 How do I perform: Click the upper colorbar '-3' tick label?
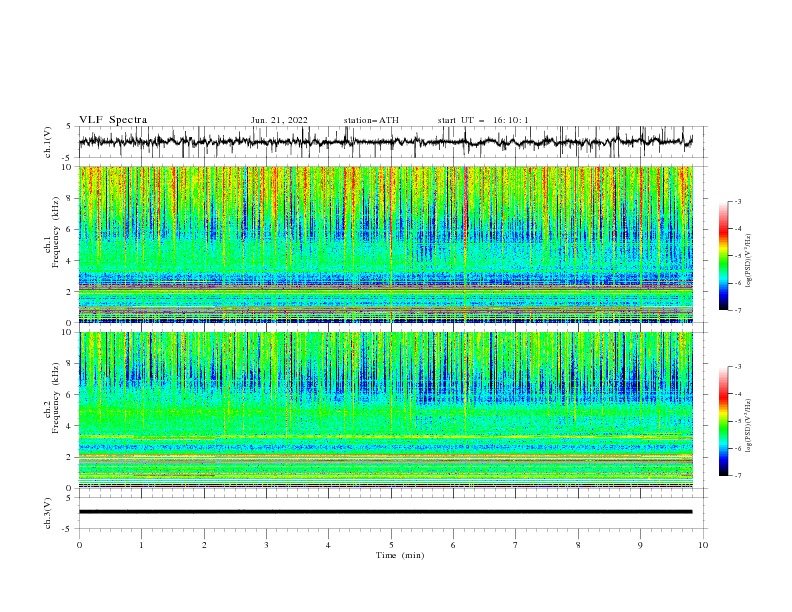737,201
